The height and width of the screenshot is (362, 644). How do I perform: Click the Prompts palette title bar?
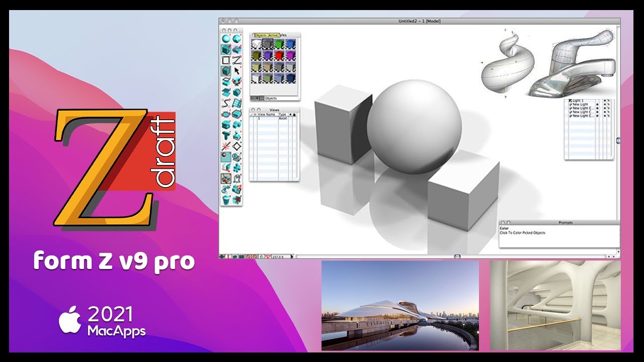559,222
